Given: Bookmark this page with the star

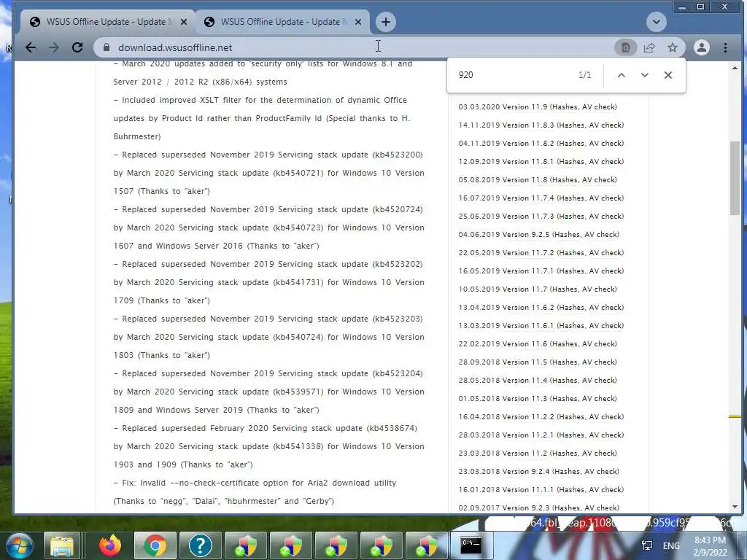Looking at the screenshot, I should coord(672,47).
